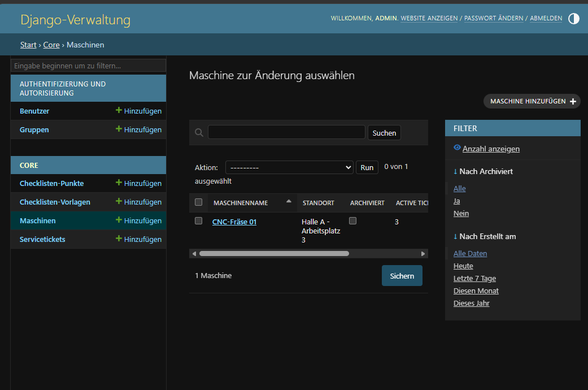Click the eye icon beside Anzahl anzeigen
The image size is (588, 390).
pyautogui.click(x=457, y=148)
